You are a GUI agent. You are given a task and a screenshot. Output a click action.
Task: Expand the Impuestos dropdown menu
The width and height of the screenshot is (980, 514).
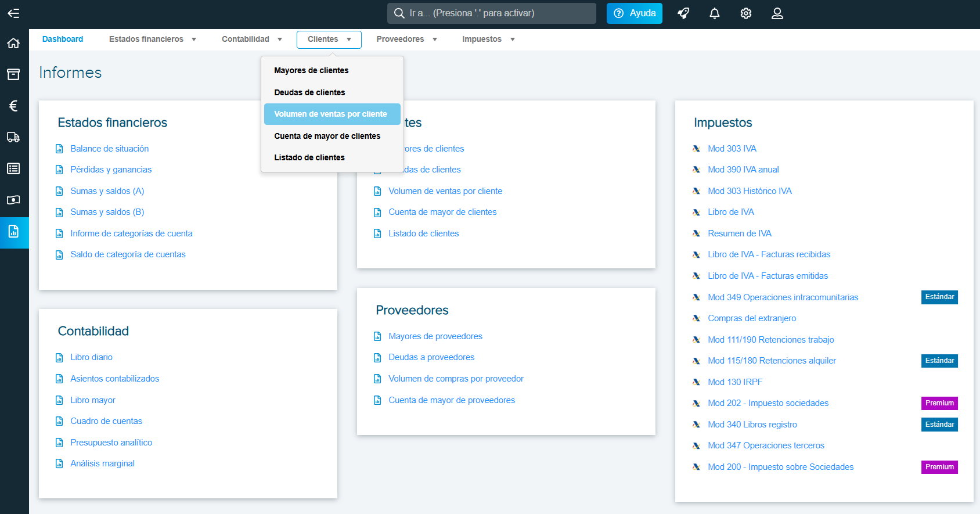click(x=489, y=39)
